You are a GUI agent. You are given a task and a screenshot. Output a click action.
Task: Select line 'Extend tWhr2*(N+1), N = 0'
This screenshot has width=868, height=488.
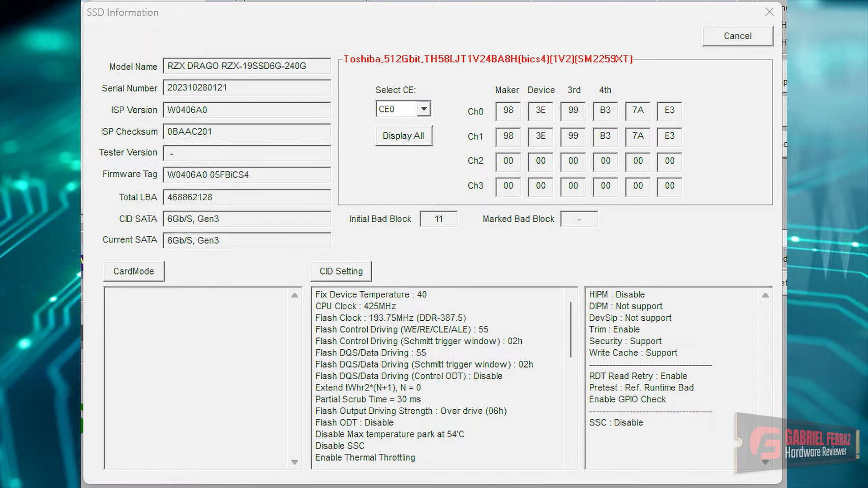(x=368, y=387)
